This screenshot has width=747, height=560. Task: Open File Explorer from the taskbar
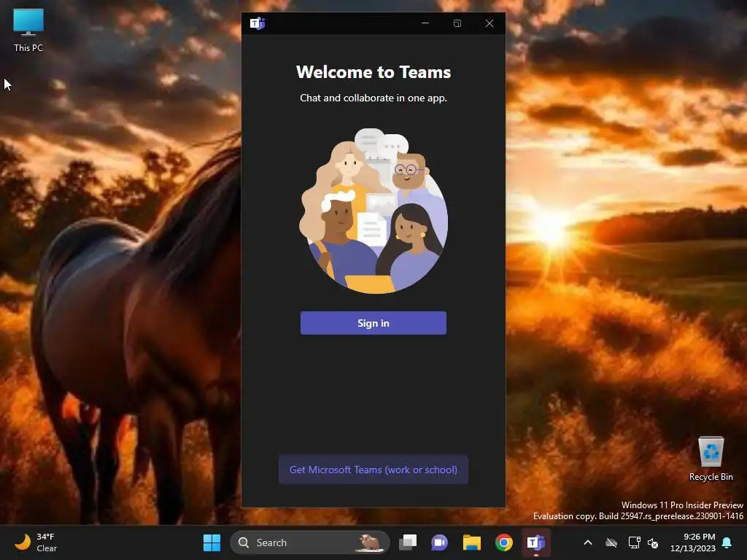pos(472,542)
